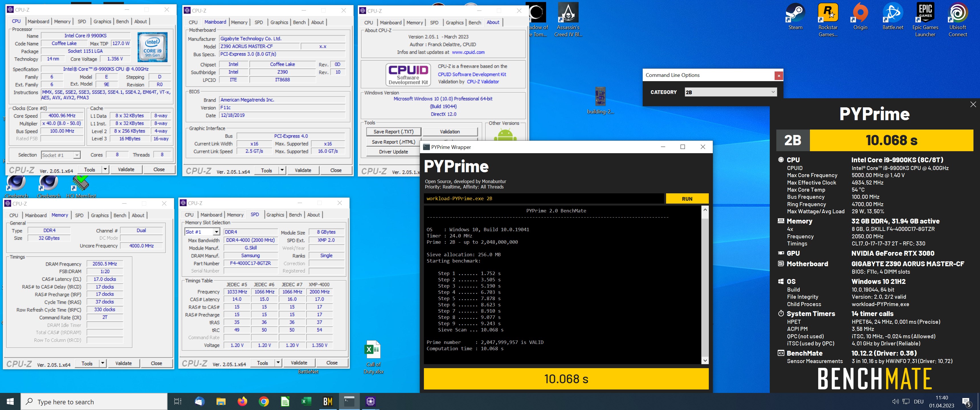Open the BenchMate BM taskbar icon
The width and height of the screenshot is (980, 410).
328,401
